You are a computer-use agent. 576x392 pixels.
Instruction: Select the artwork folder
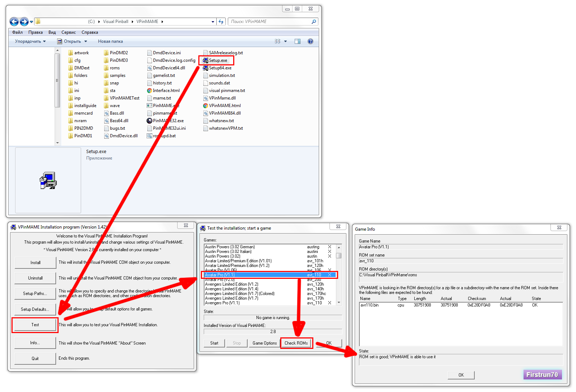coord(78,53)
